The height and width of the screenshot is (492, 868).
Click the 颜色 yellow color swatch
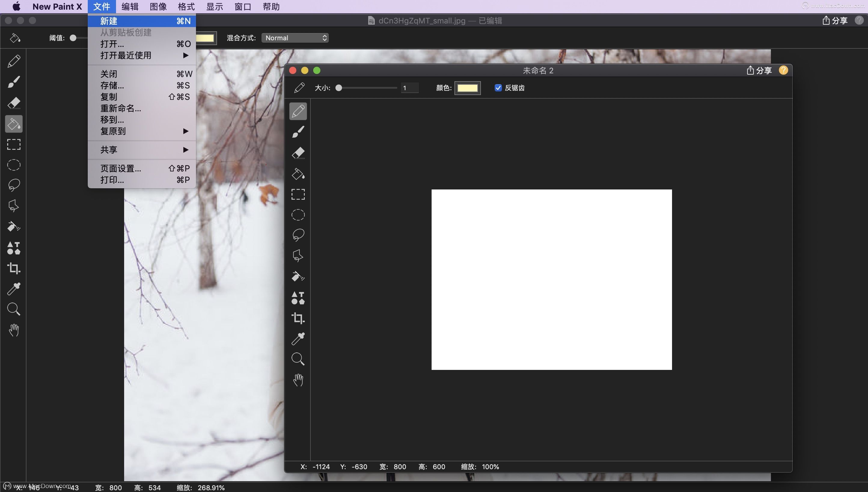[x=467, y=88]
